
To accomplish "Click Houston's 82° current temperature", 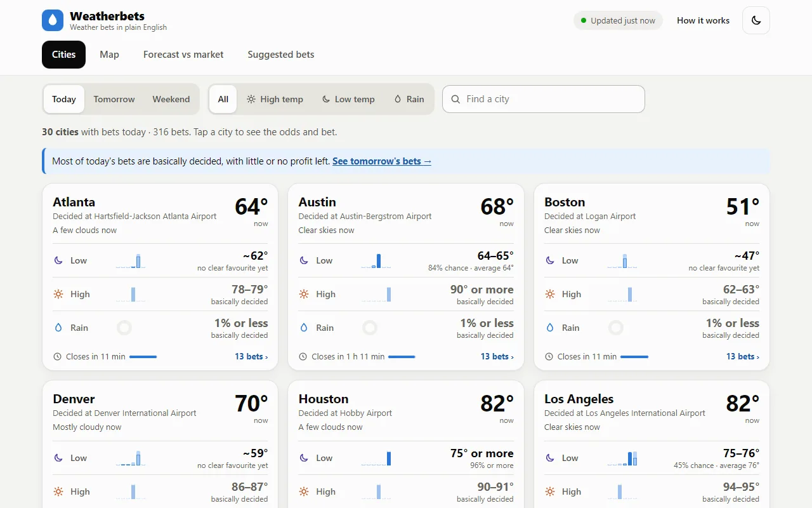I will point(497,403).
